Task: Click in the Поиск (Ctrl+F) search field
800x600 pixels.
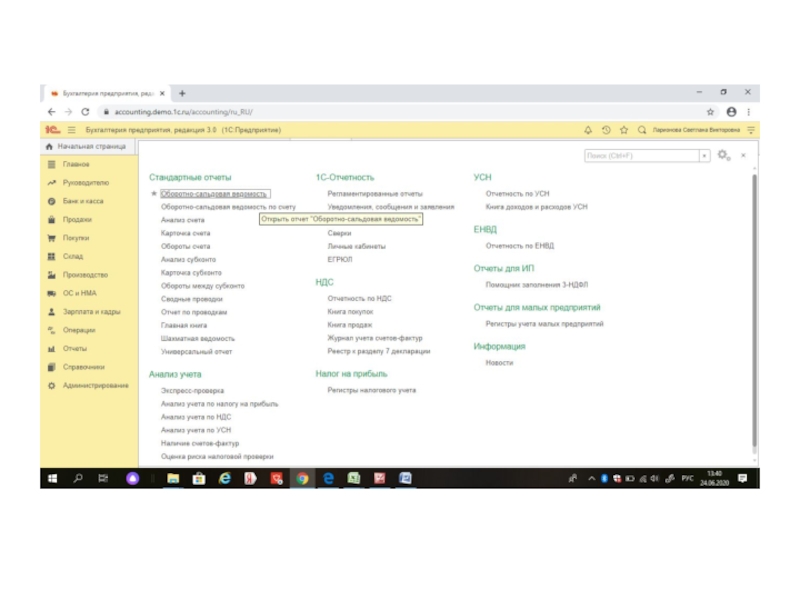Action: coord(640,156)
